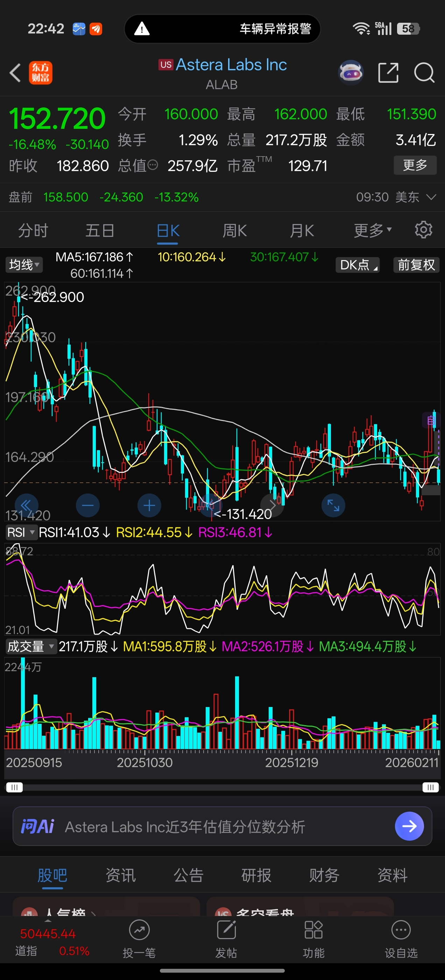Open the 研报 section tab
Screen dimensions: 445x980
[x=256, y=875]
